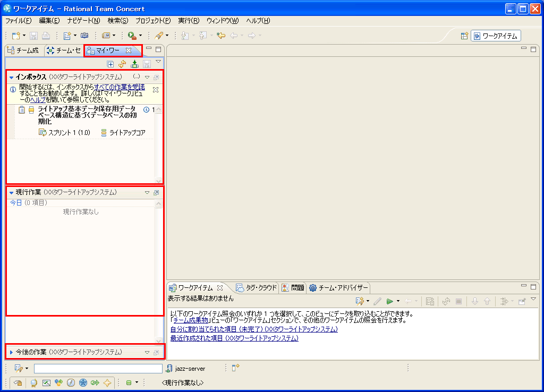This screenshot has height=392, width=544.
Task: Click the チーム成果物 link
Action: tap(191, 320)
